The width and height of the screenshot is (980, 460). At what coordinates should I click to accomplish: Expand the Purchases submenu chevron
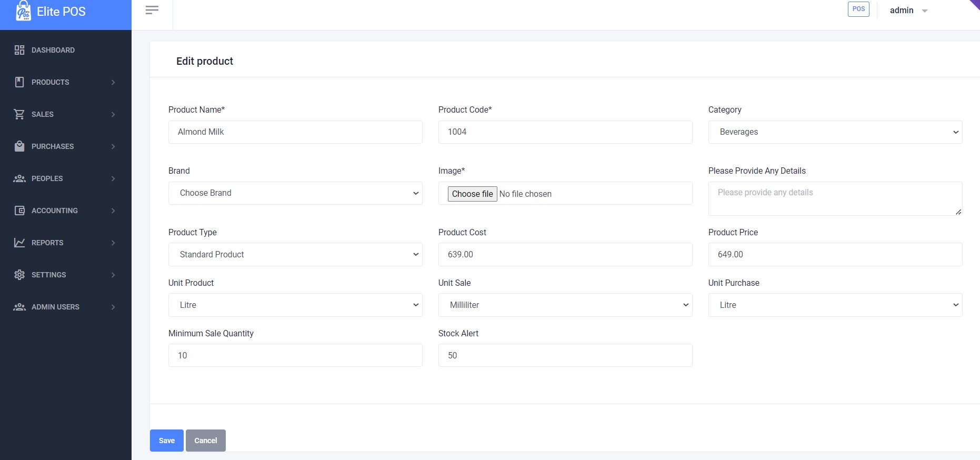[113, 146]
